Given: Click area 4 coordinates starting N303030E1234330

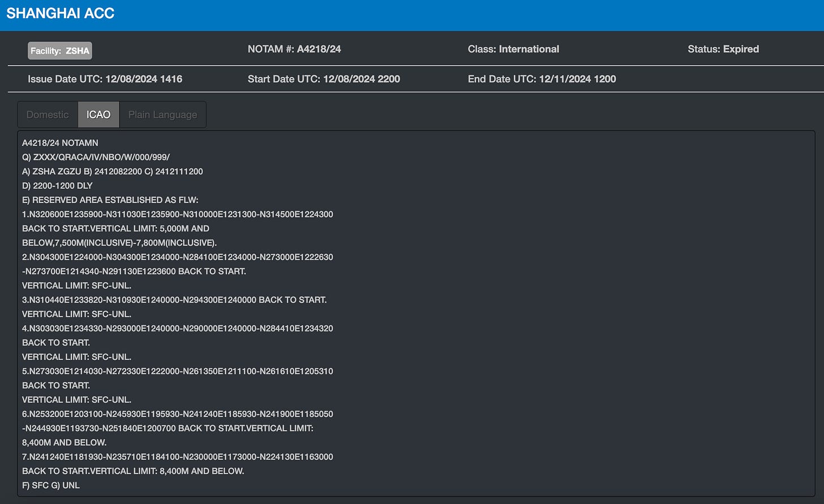Looking at the screenshot, I should 178,328.
